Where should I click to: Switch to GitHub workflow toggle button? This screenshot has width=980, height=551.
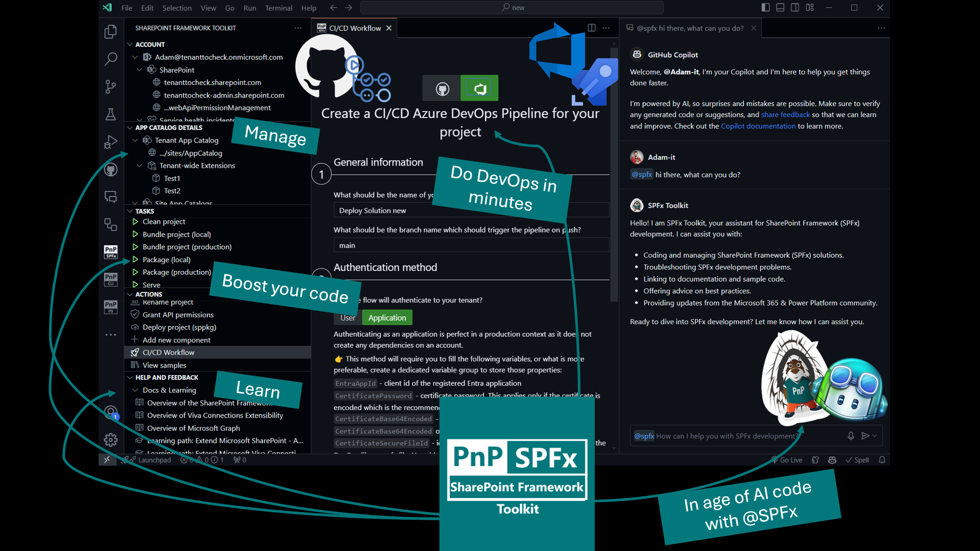click(442, 89)
